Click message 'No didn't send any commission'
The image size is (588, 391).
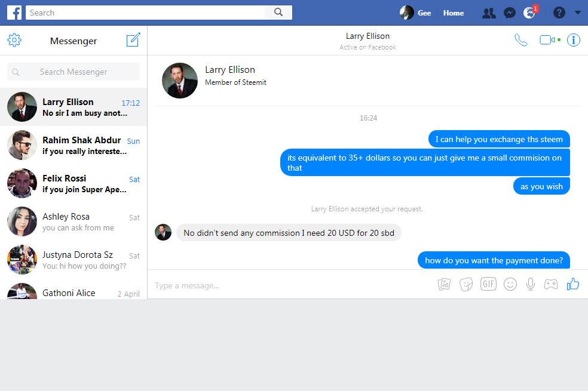tap(289, 233)
